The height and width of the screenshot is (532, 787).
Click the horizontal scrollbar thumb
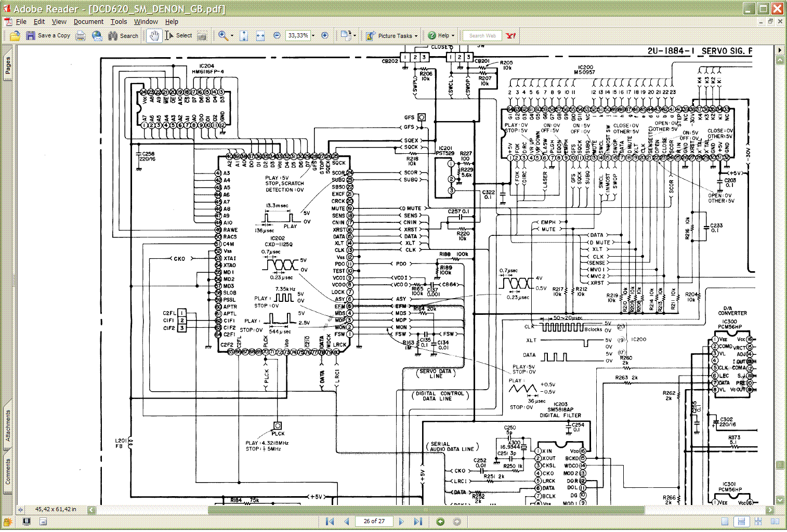[426, 510]
